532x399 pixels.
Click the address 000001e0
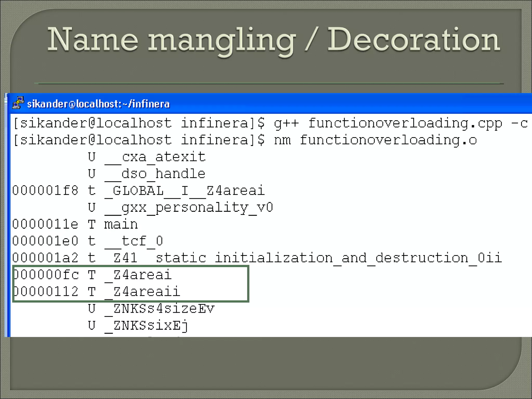[x=45, y=241]
